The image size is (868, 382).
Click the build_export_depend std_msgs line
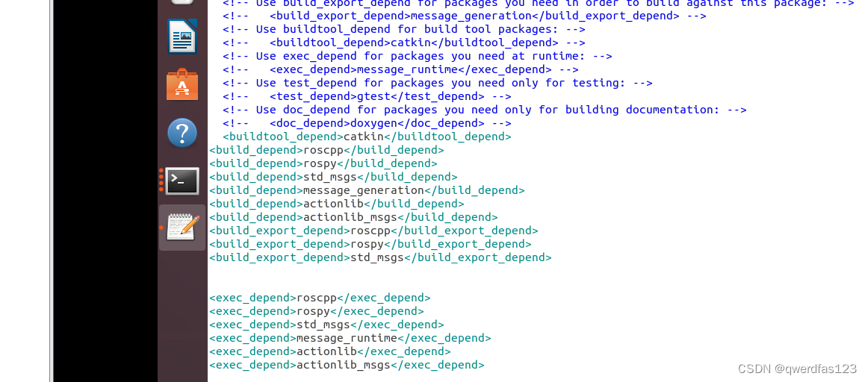(x=380, y=257)
